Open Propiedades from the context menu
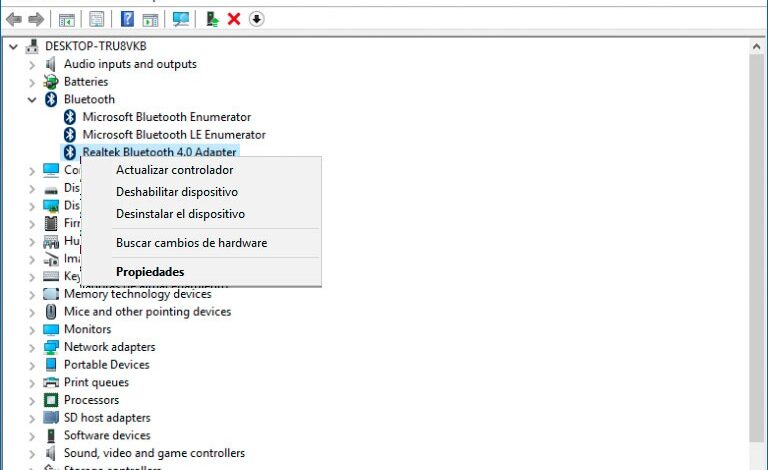This screenshot has width=768, height=470. [x=201, y=272]
